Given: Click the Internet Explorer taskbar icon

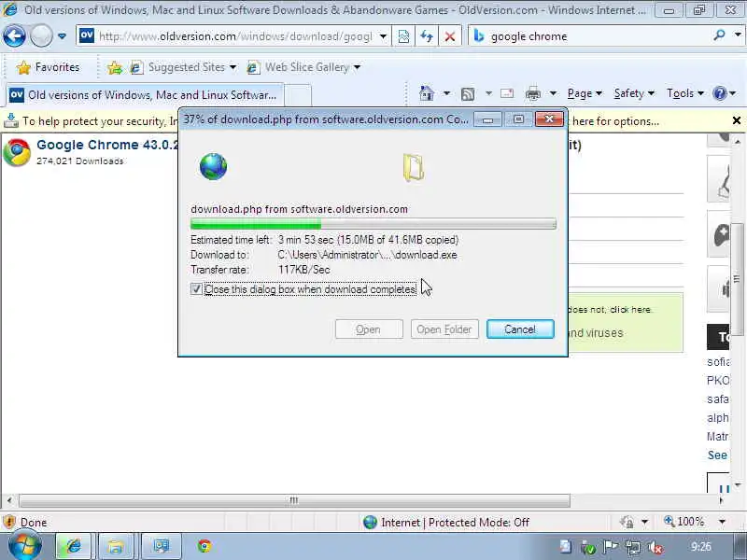Looking at the screenshot, I should click(74, 546).
